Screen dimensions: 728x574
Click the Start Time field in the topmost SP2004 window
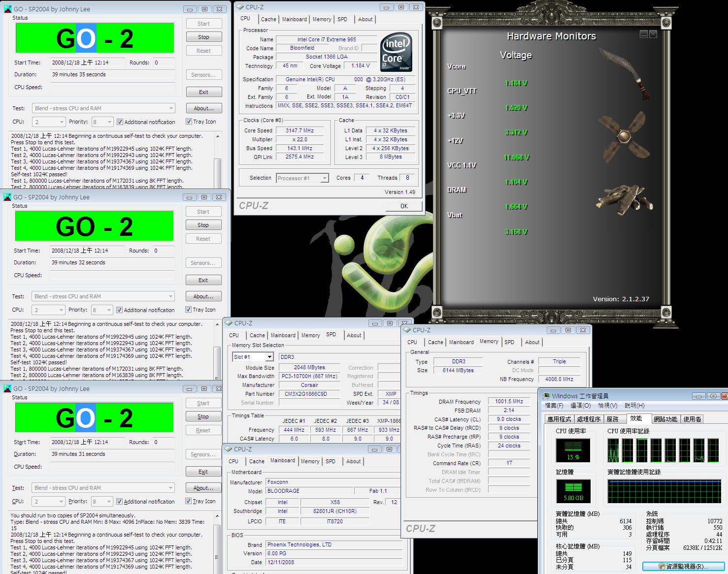coord(88,63)
